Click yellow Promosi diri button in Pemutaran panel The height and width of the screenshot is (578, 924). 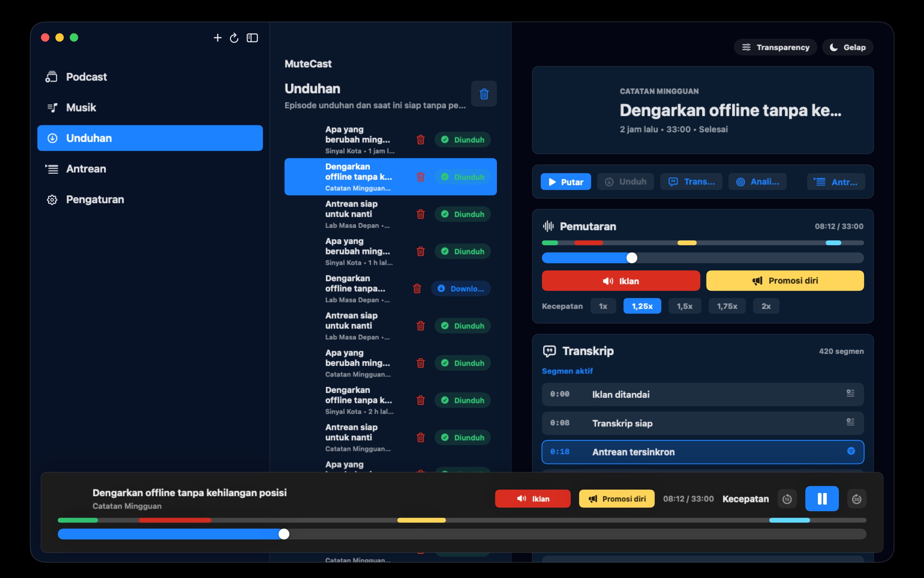click(785, 281)
